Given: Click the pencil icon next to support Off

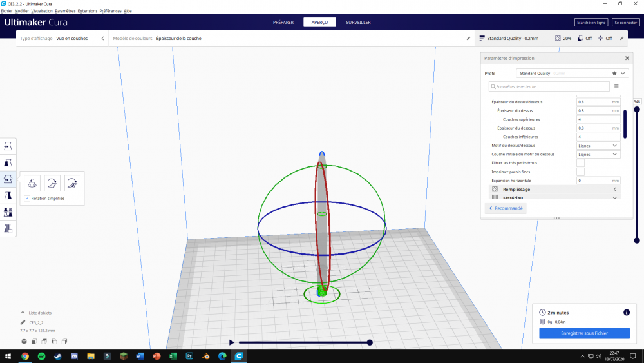Looking at the screenshot, I should (622, 38).
